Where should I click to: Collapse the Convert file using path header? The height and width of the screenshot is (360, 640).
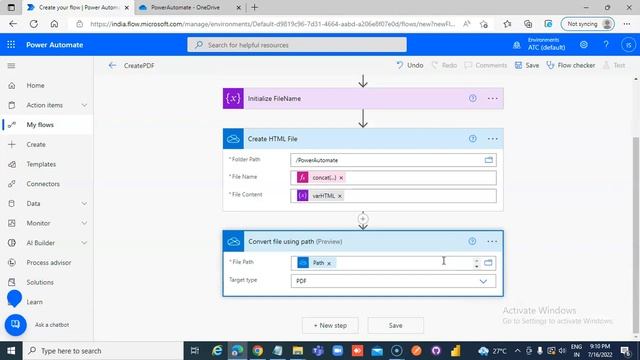363,241
